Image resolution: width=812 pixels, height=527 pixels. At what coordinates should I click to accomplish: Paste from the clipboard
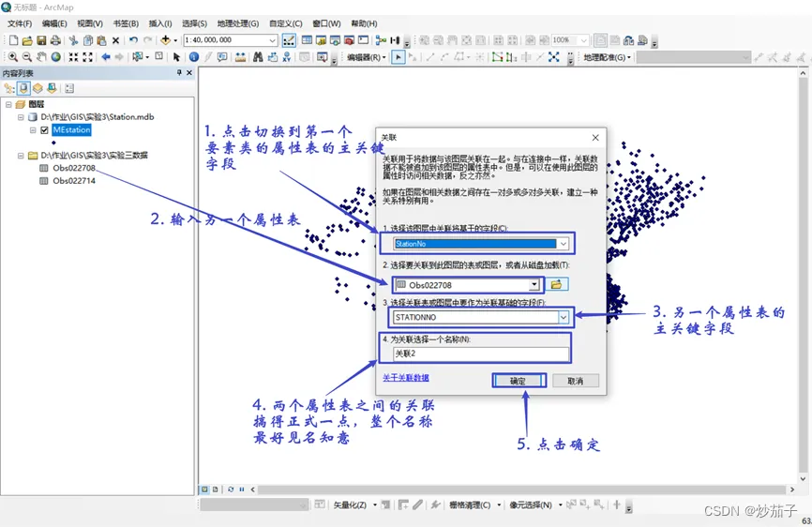(x=101, y=40)
